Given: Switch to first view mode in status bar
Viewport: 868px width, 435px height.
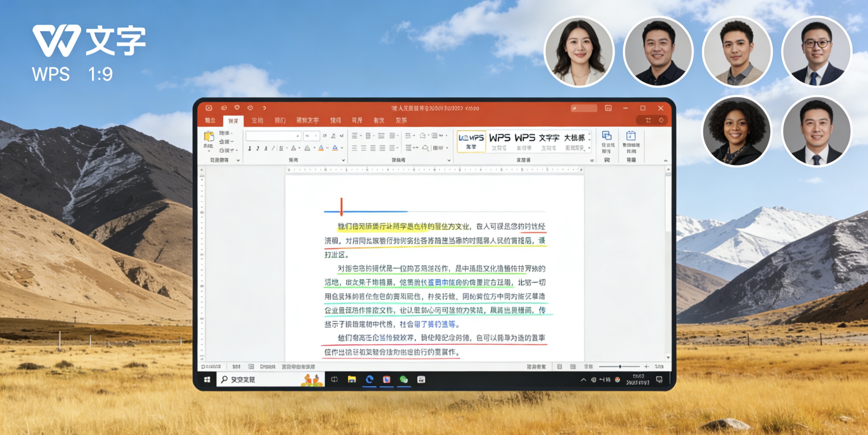Looking at the screenshot, I should click(x=560, y=367).
